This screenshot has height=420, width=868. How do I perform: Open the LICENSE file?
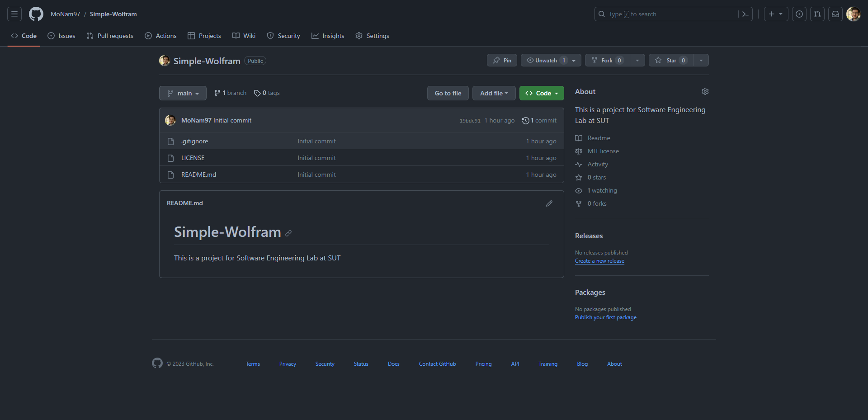point(193,158)
